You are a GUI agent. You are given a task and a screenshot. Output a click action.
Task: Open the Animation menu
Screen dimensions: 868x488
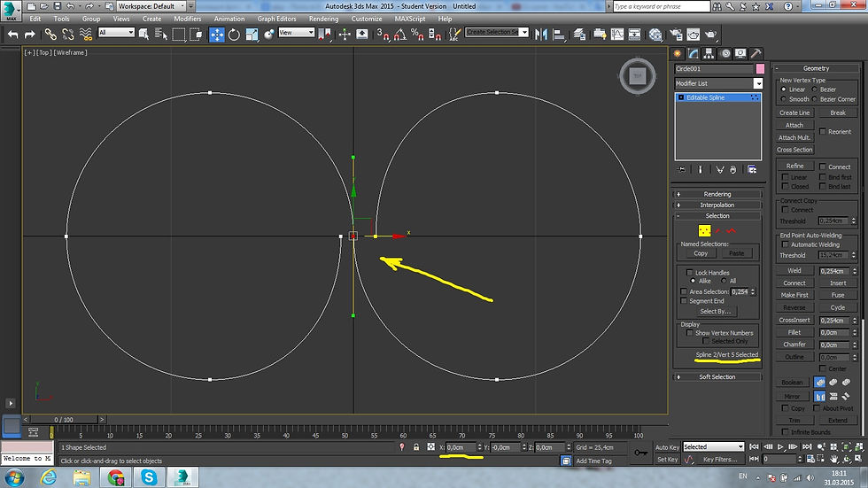click(x=229, y=19)
